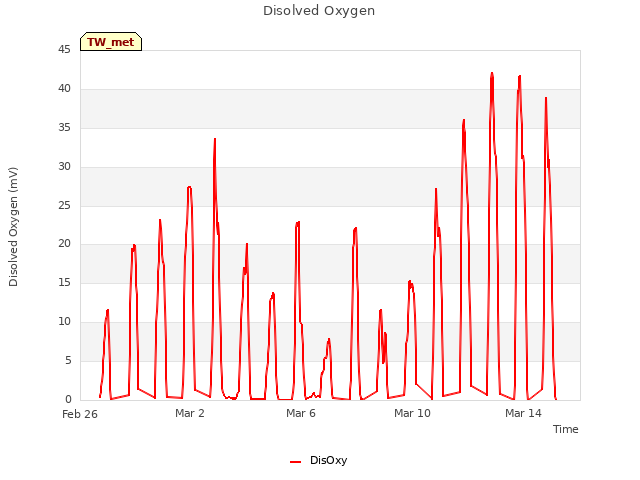This screenshot has width=640, height=480.
Task: Click the small Mar 7 peak near 8 mV
Action: coord(329,340)
